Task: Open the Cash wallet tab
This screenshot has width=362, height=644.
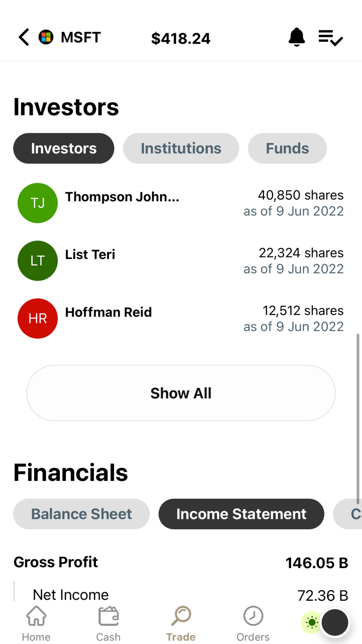Action: click(108, 624)
